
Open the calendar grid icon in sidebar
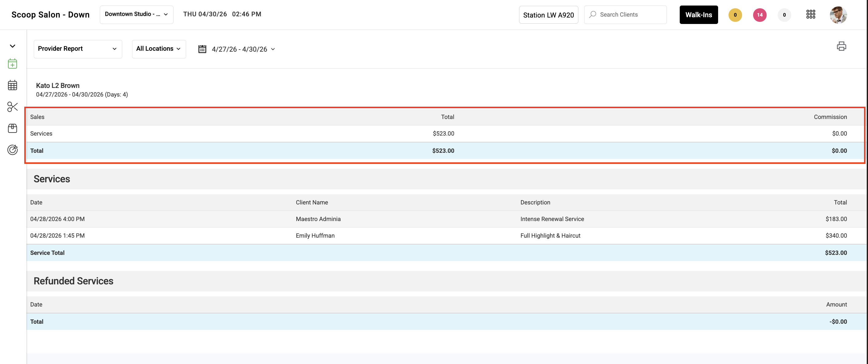[x=13, y=85]
